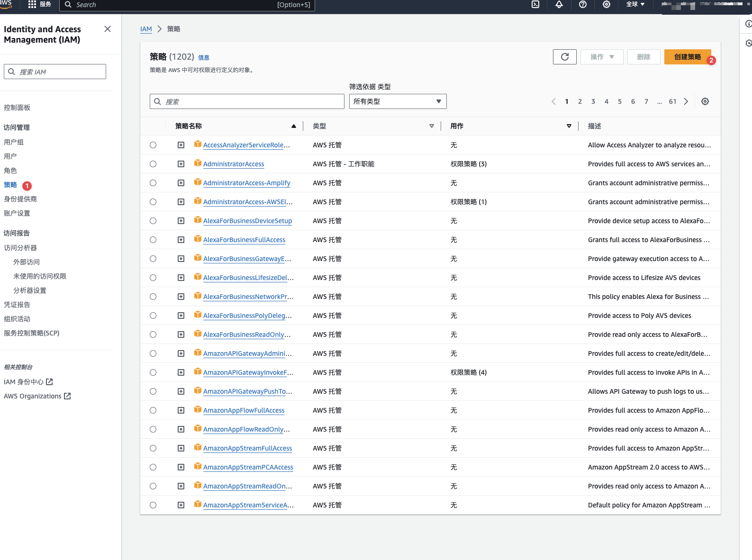Open 控制面板 in sidebar

[17, 108]
